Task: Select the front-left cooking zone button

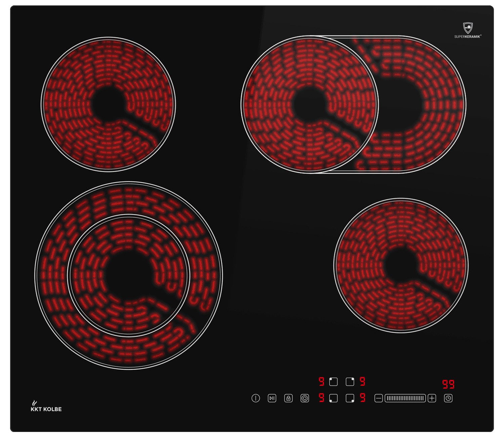Action: click(x=333, y=398)
